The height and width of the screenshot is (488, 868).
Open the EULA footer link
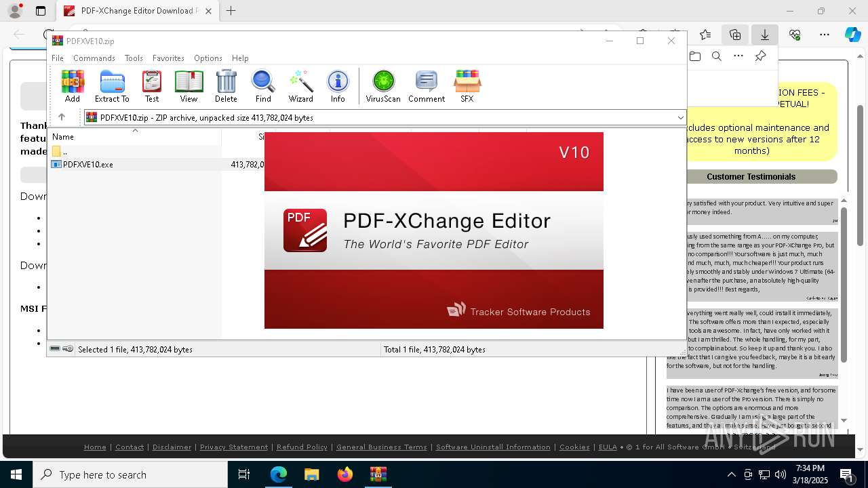[x=608, y=447]
